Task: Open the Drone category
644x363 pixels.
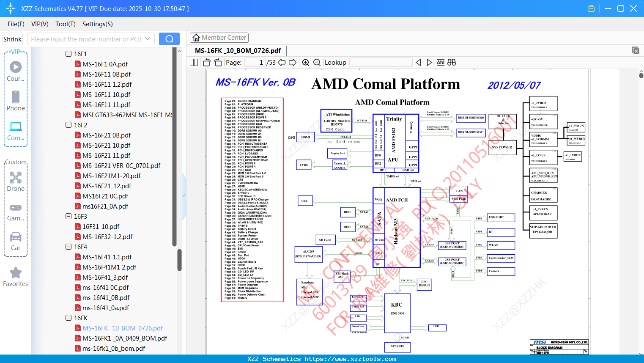Action: [16, 181]
